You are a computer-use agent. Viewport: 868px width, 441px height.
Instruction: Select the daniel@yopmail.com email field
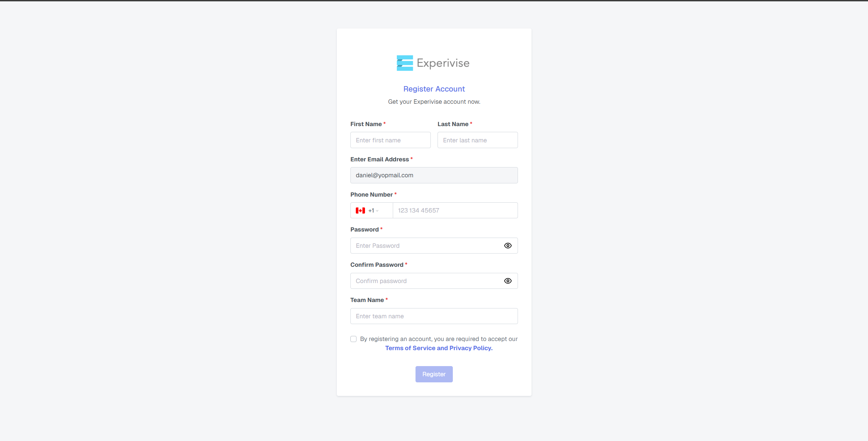click(x=434, y=175)
